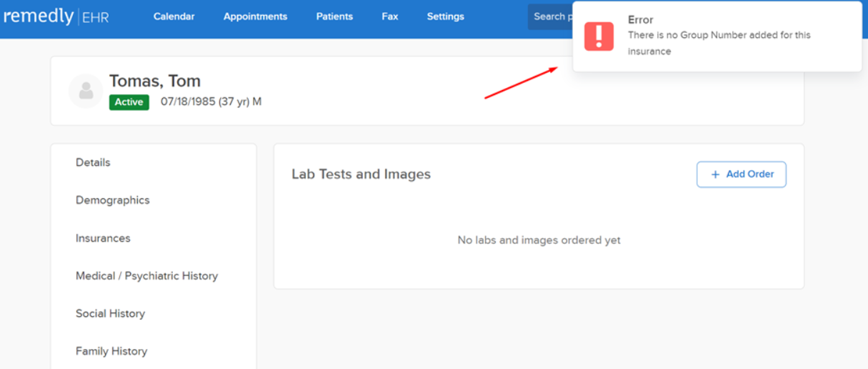This screenshot has width=868, height=369.
Task: Open Medical / Psychiatric History
Action: click(x=146, y=276)
